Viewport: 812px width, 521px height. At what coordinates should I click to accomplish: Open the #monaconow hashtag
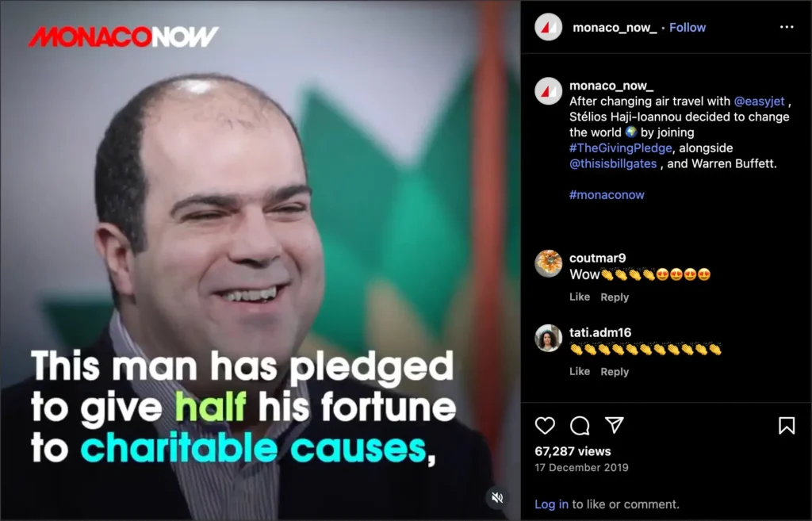click(x=607, y=195)
